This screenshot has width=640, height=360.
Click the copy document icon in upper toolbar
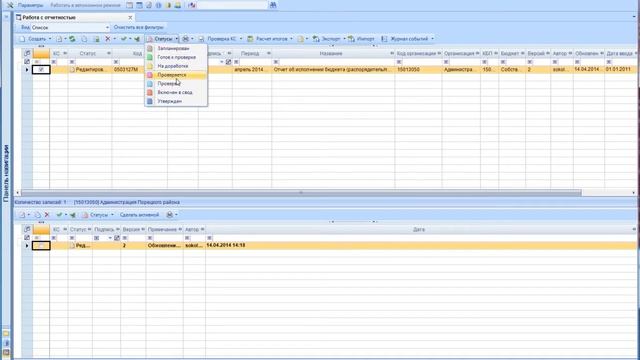coord(84,39)
